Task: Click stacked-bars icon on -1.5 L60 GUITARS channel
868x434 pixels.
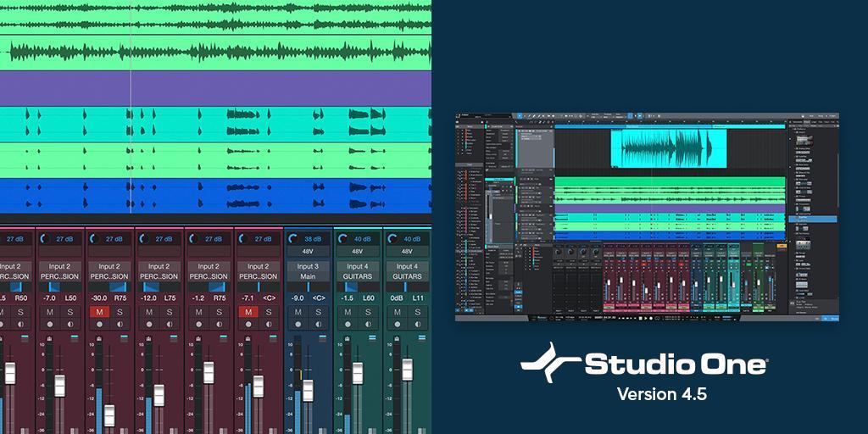Action: (372, 337)
